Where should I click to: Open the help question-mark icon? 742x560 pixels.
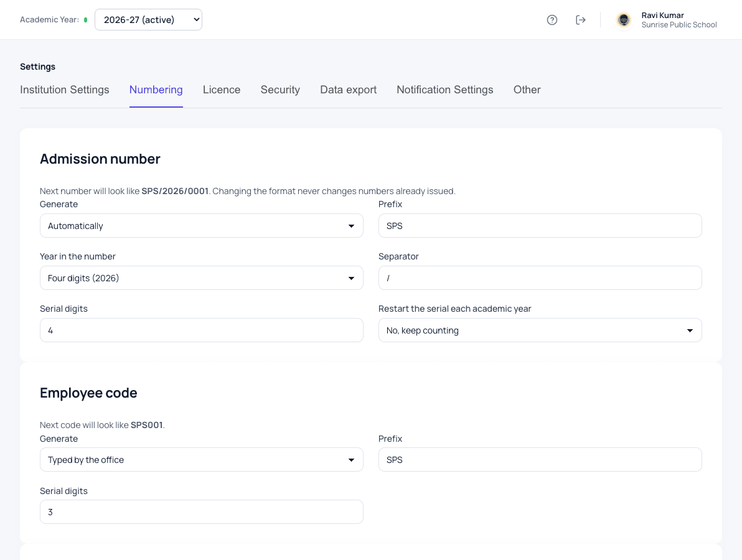pyautogui.click(x=552, y=20)
